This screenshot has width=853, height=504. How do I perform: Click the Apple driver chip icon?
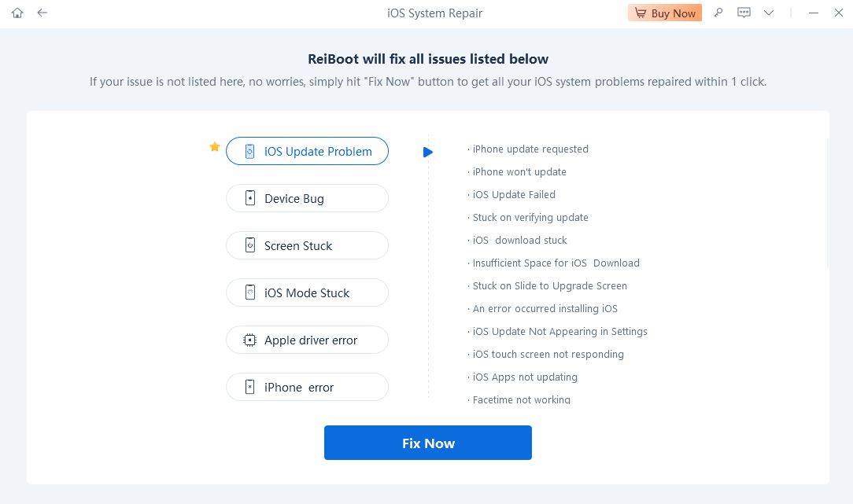point(249,340)
